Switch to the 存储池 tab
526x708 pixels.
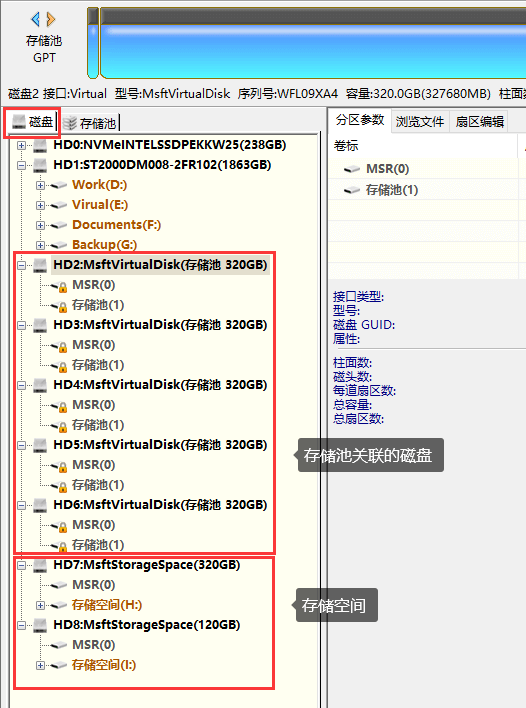point(89,123)
